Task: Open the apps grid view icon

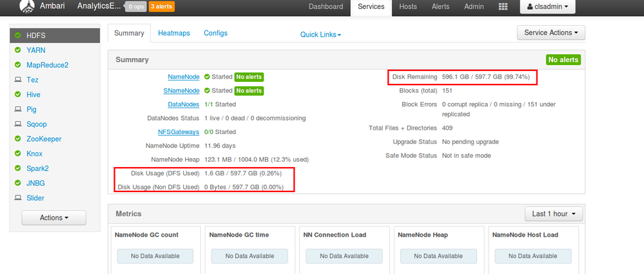Action: (x=503, y=6)
